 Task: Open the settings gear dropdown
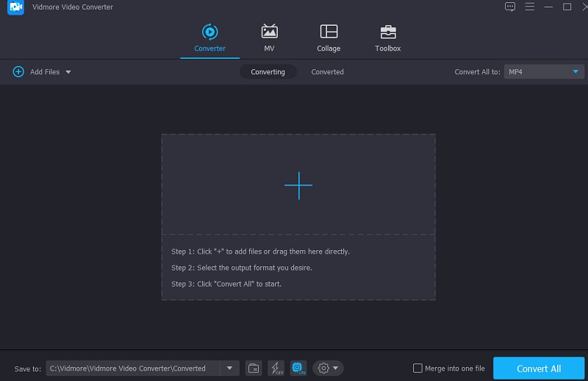(328, 368)
